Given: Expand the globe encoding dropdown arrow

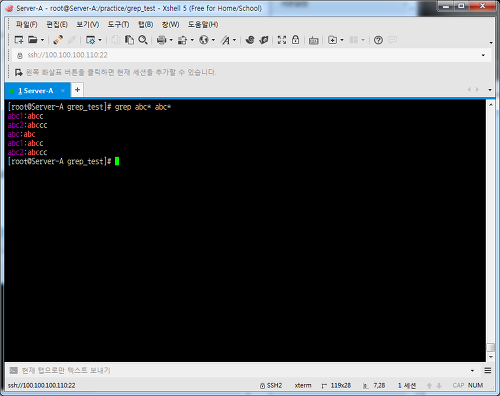Looking at the screenshot, I should 213,40.
